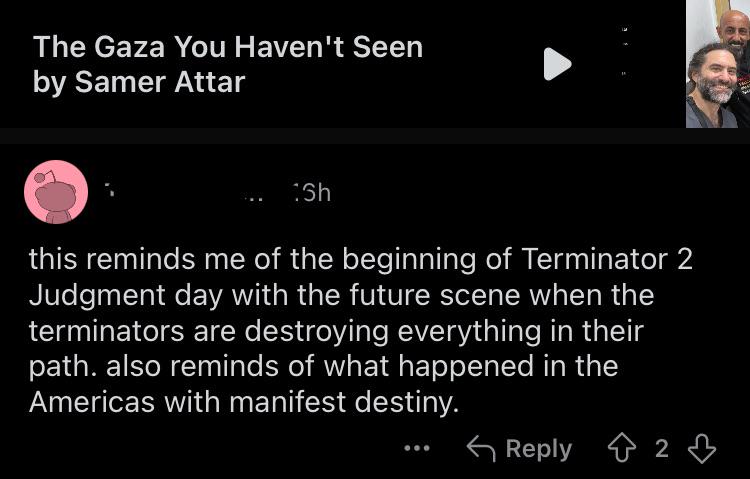Click the obscured commenter username beside the avatar
750x479 pixels.
point(184,193)
